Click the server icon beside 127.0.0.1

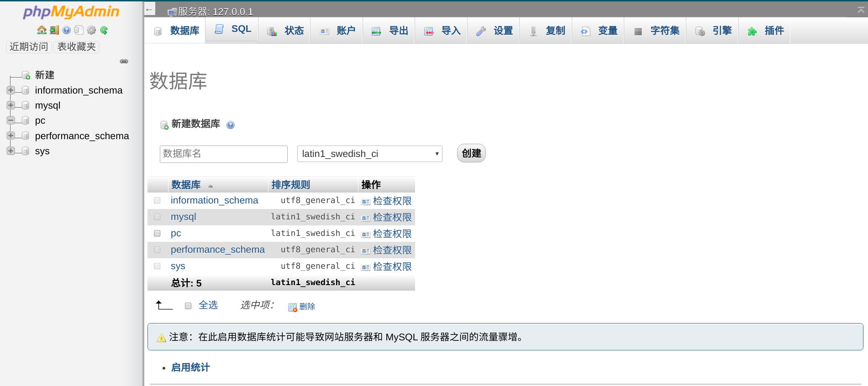coord(172,12)
